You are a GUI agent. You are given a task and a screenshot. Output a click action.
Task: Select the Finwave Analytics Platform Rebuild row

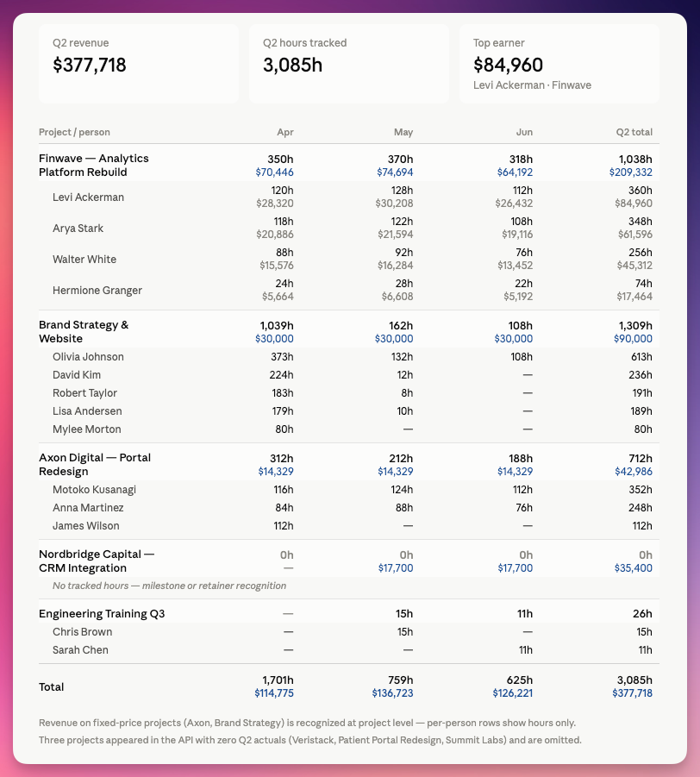[x=349, y=166]
